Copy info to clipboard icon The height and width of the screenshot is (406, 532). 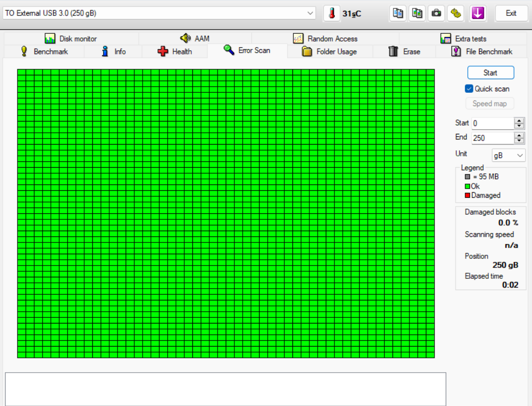tap(398, 13)
